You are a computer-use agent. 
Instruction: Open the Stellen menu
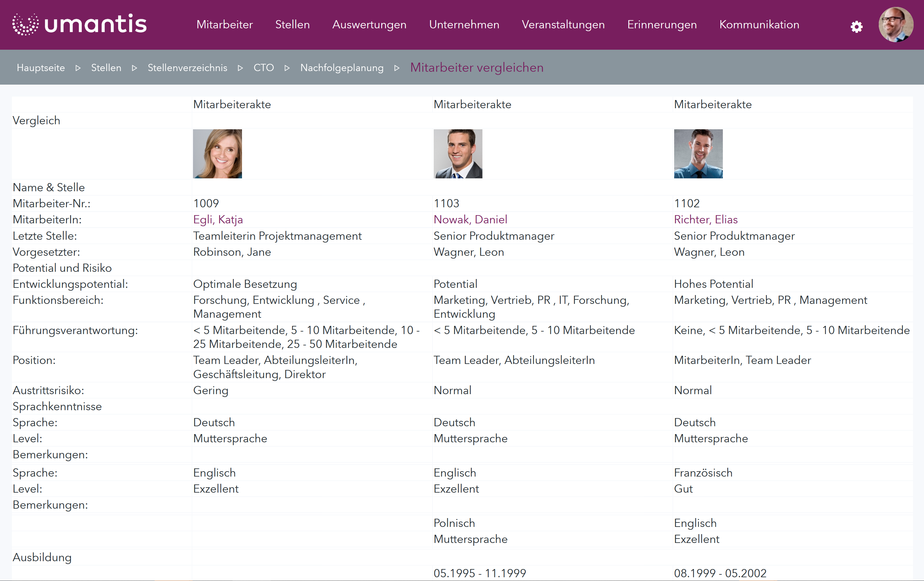pos(292,25)
